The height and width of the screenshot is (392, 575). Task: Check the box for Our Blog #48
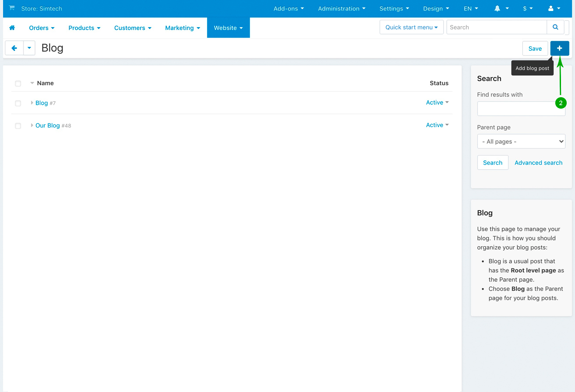18,126
